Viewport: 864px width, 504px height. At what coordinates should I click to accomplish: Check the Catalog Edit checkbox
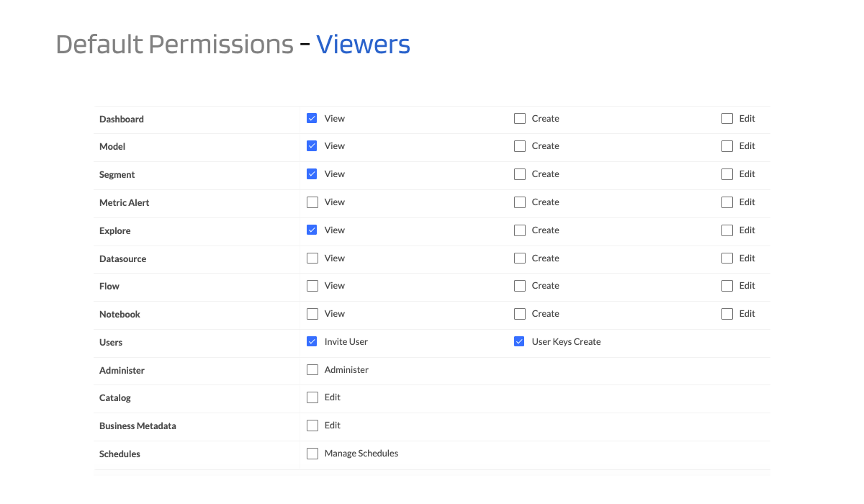pyautogui.click(x=312, y=397)
